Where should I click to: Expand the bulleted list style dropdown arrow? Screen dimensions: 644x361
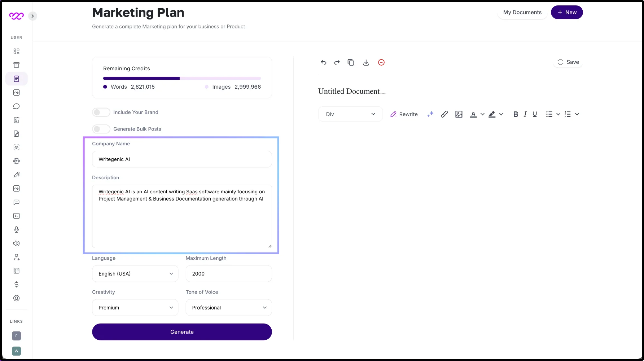click(558, 114)
